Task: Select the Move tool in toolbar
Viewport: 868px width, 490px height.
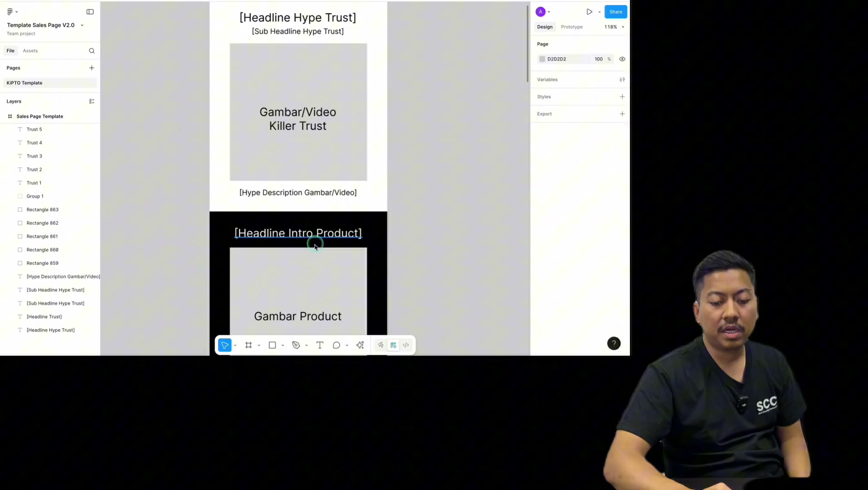Action: pyautogui.click(x=225, y=345)
